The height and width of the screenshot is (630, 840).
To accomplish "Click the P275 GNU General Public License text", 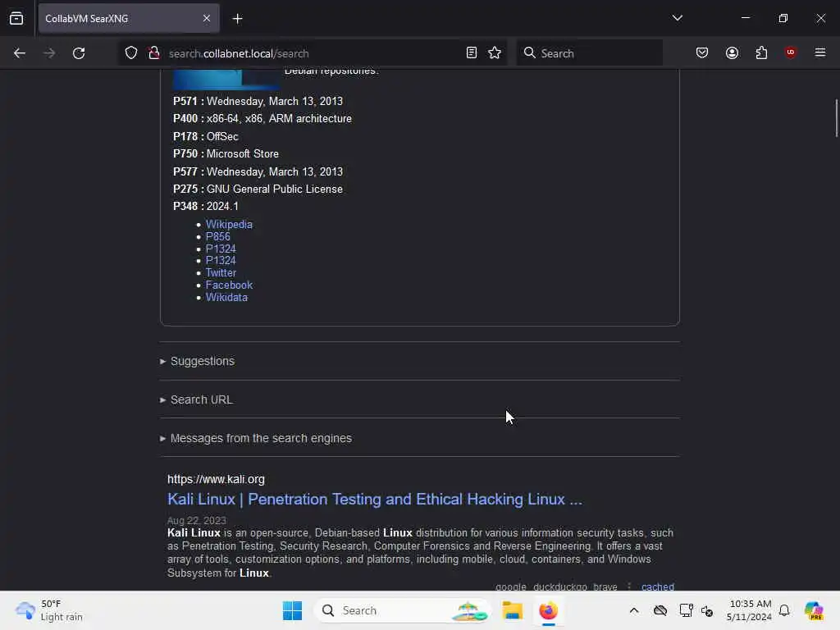I will tap(258, 189).
